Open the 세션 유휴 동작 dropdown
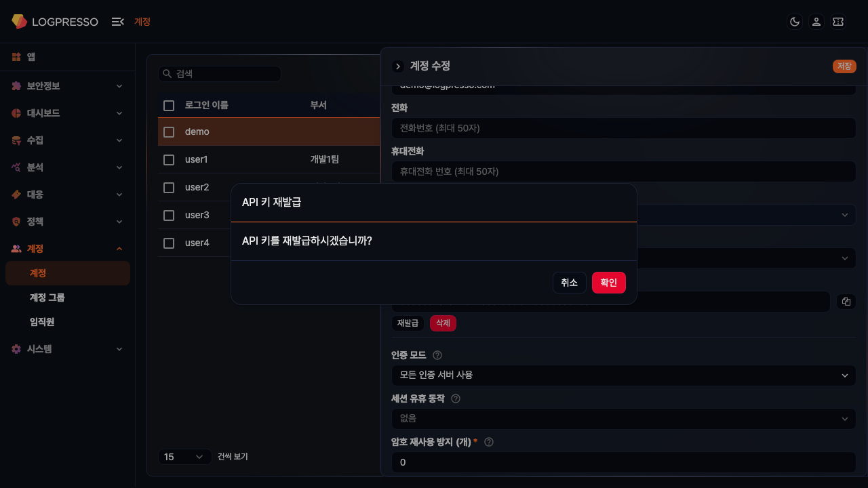This screenshot has width=868, height=488. 623,418
